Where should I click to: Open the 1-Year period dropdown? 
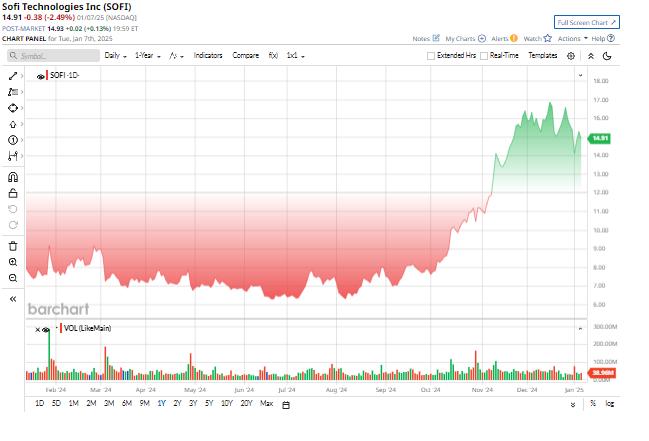point(148,55)
